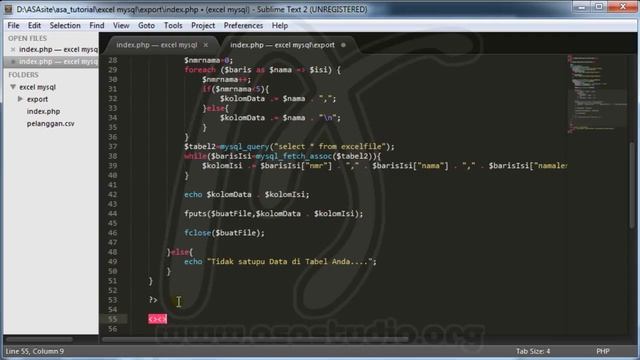The image size is (640, 360).
Task: Click the vertical scrollbar of the editor
Action: pyautogui.click(x=632, y=186)
